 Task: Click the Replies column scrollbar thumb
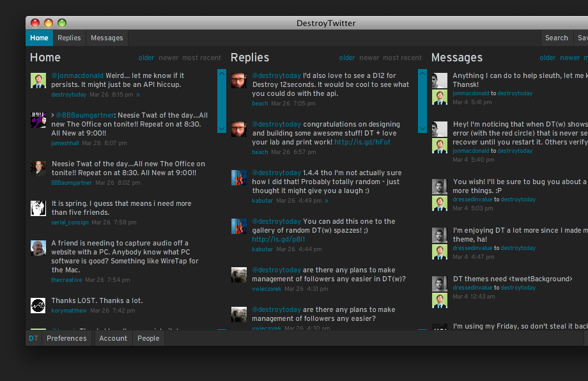click(x=422, y=101)
